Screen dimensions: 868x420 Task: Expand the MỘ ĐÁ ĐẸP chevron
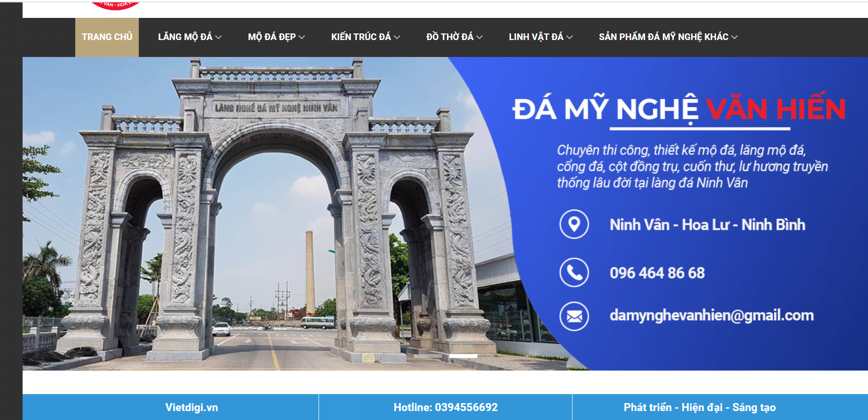pos(302,37)
